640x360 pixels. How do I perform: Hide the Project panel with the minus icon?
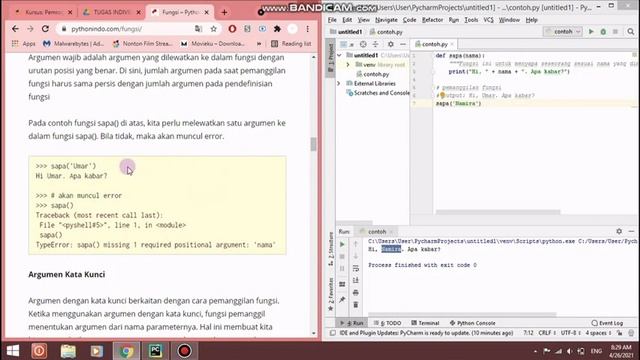403,44
